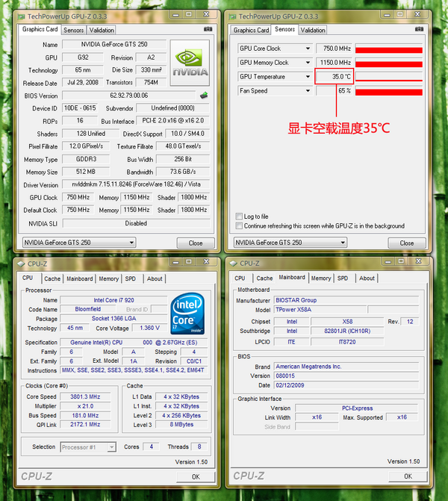Click BIOS Version field 62.92.79.00.06
This screenshot has height=501, width=448.
point(128,96)
